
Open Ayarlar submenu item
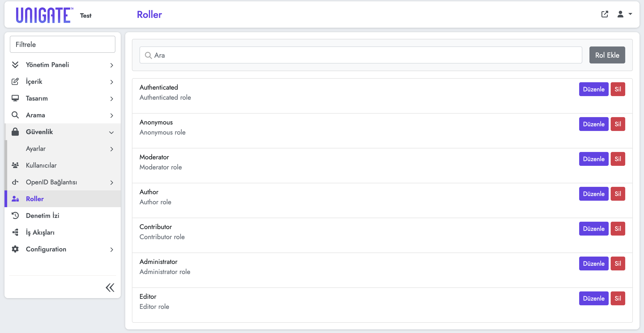63,148
